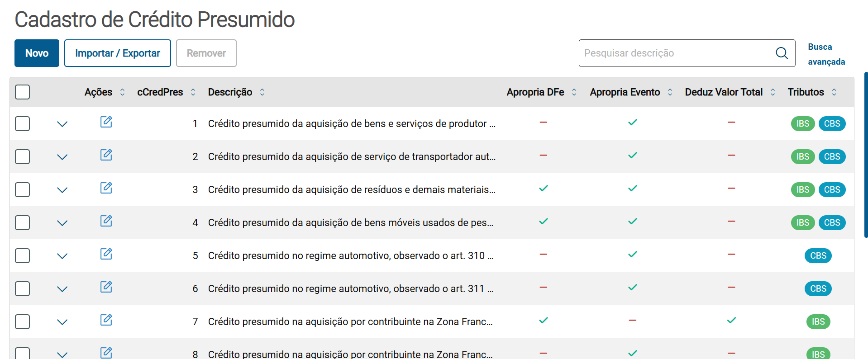Sort by the Descrição column arrows
Image resolution: width=868 pixels, height=359 pixels.
262,92
